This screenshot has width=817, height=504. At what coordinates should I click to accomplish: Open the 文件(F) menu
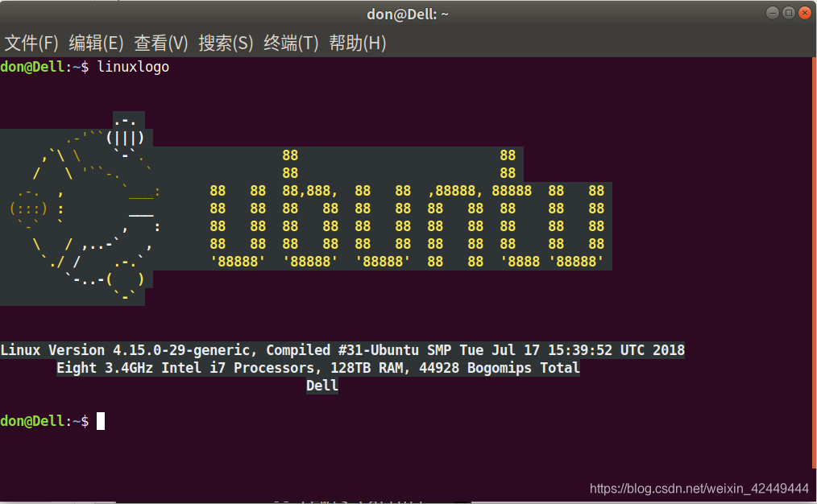pos(31,43)
